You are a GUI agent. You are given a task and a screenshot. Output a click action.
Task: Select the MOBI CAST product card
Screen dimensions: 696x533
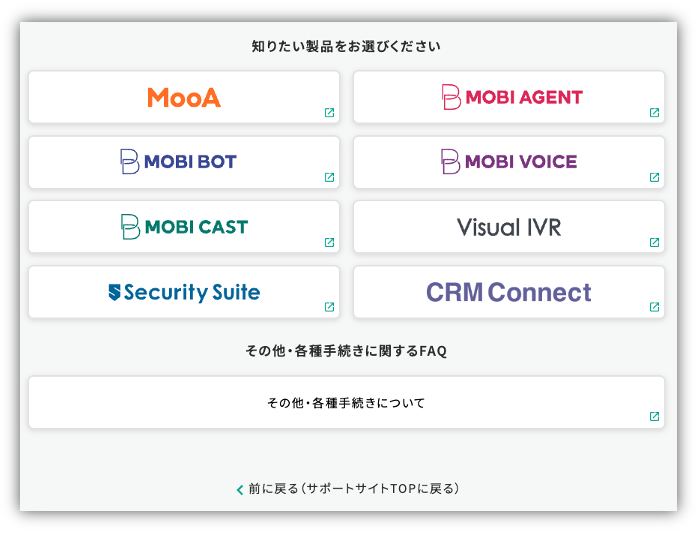pos(184,227)
